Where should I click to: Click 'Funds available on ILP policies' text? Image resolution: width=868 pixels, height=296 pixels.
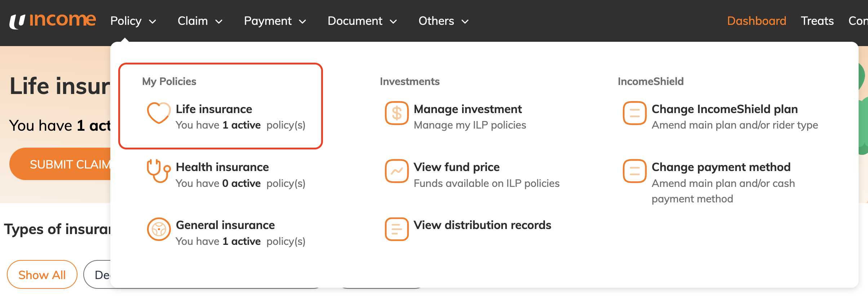[x=487, y=183]
